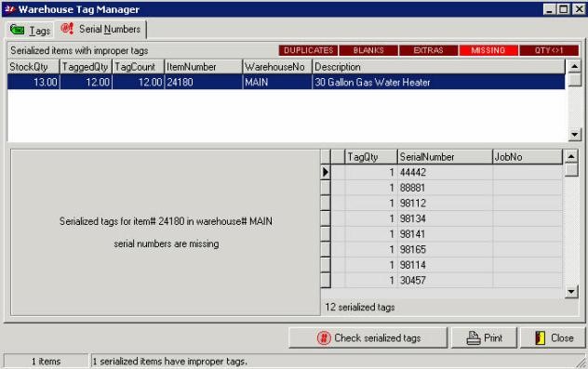Sort by TaggedQty column header
588x369 pixels.
tap(86, 67)
